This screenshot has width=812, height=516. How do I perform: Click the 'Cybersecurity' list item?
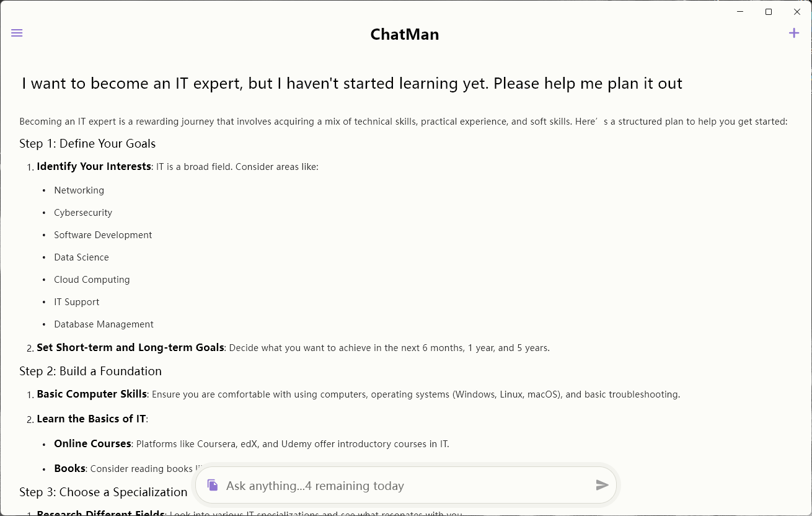click(83, 213)
